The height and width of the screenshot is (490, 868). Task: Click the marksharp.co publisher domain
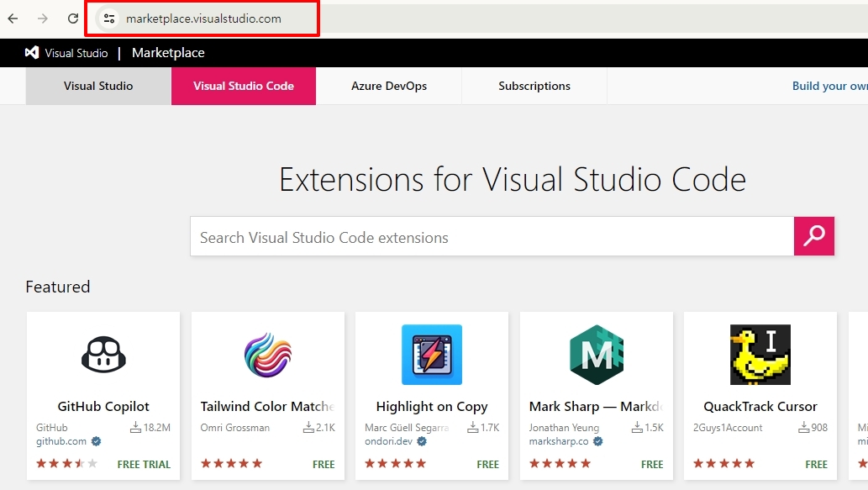(559, 441)
